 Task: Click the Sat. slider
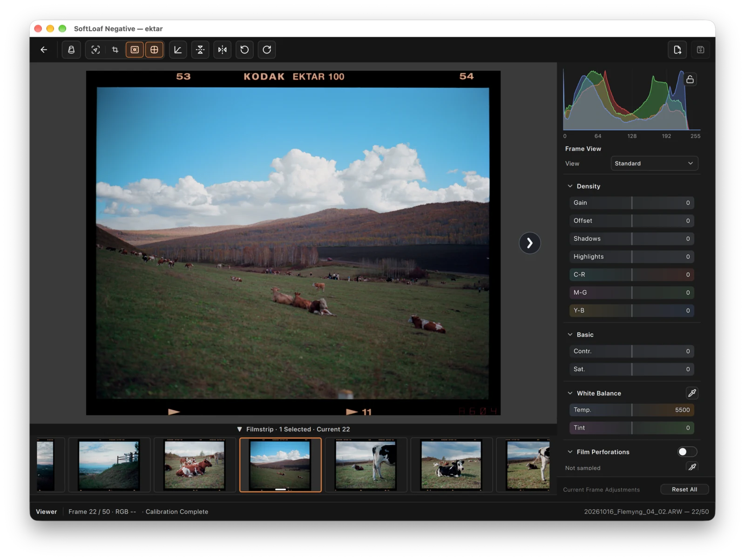[x=631, y=369]
